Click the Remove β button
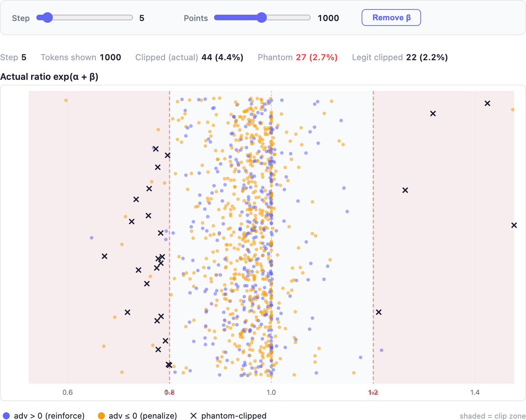 coord(391,18)
